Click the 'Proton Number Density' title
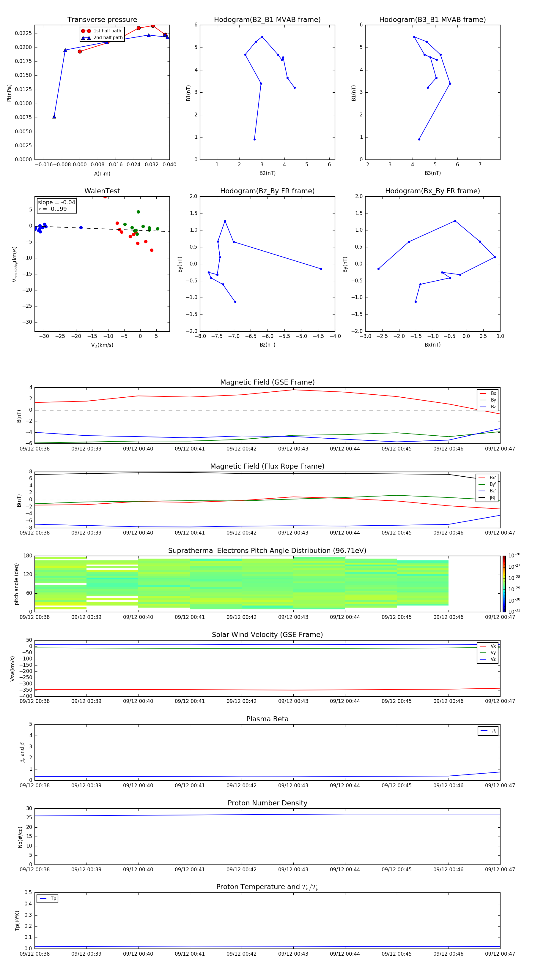The image size is (535, 980). click(267, 803)
